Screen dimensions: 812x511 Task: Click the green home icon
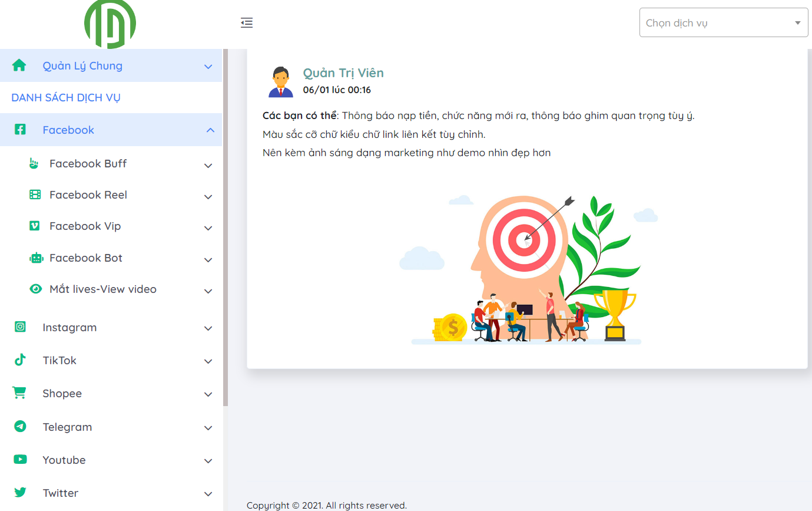[19, 65]
